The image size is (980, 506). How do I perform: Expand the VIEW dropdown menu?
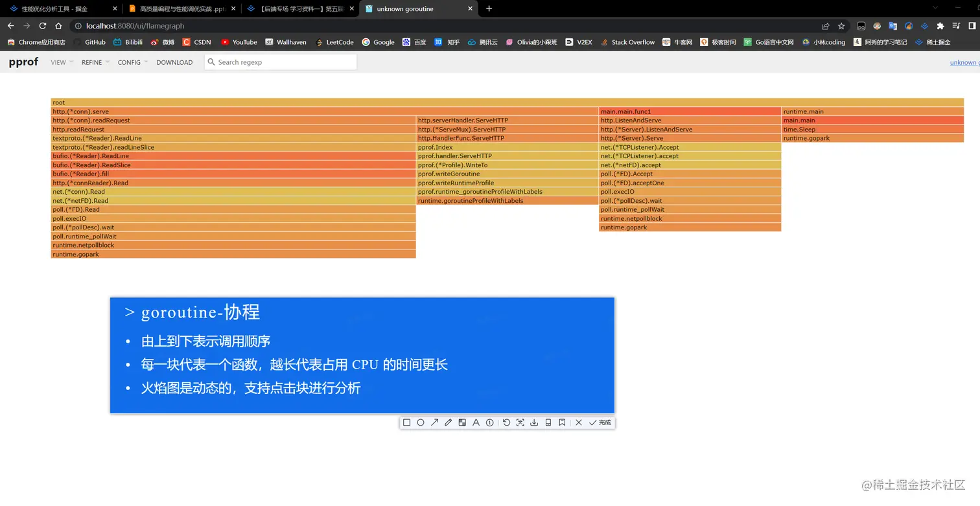pos(62,62)
